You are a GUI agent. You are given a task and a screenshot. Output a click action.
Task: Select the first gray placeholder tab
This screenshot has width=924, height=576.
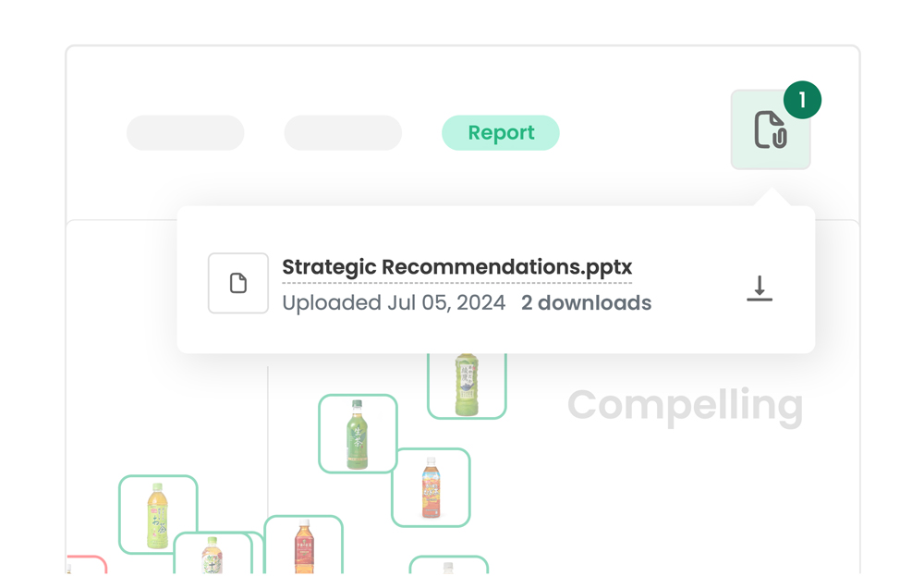click(186, 133)
